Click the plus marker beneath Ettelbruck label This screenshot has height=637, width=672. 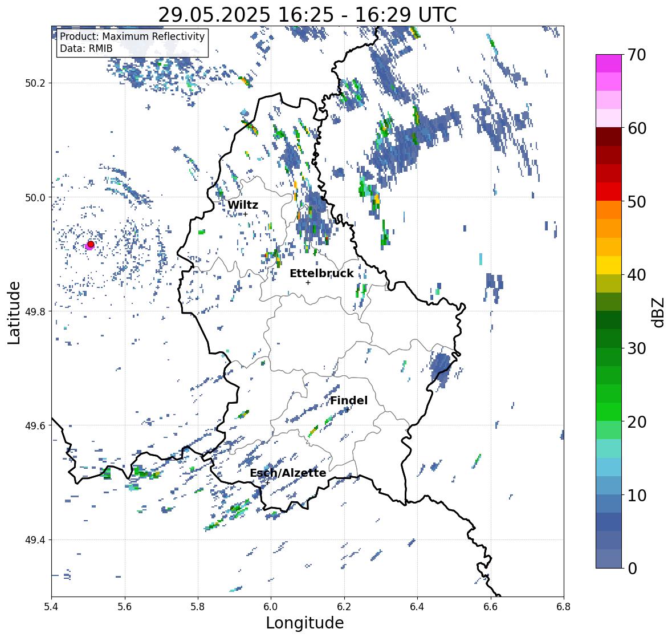[x=308, y=282]
